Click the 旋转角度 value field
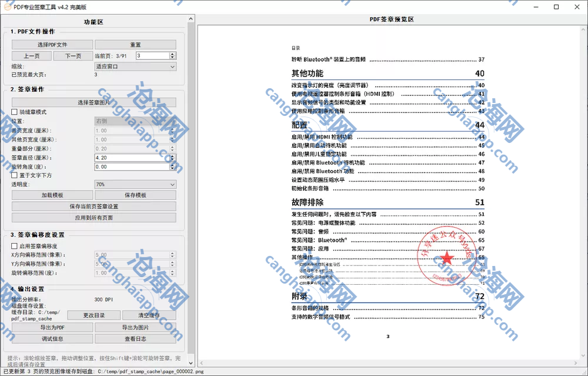588x376 pixels. click(x=131, y=167)
